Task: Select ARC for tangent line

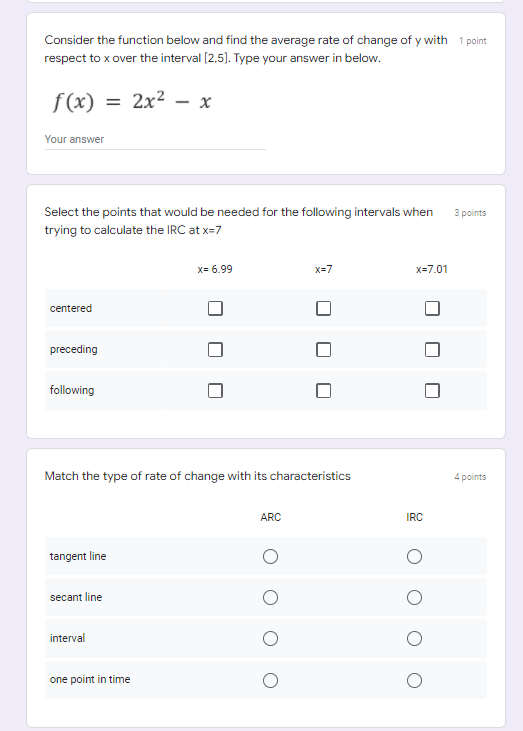Action: tap(270, 556)
